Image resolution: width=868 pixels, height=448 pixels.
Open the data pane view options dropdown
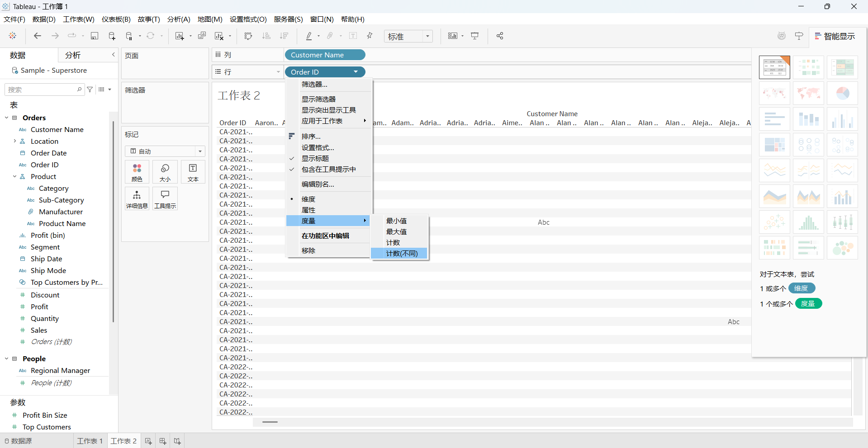coord(104,90)
